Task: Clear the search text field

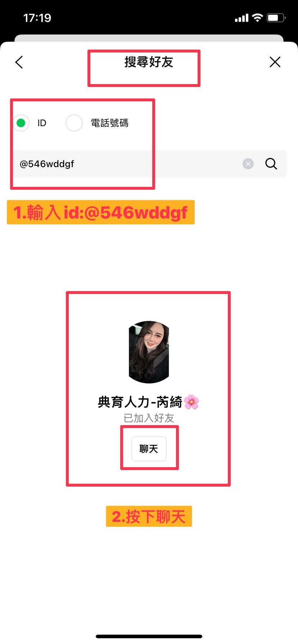Action: [x=248, y=164]
